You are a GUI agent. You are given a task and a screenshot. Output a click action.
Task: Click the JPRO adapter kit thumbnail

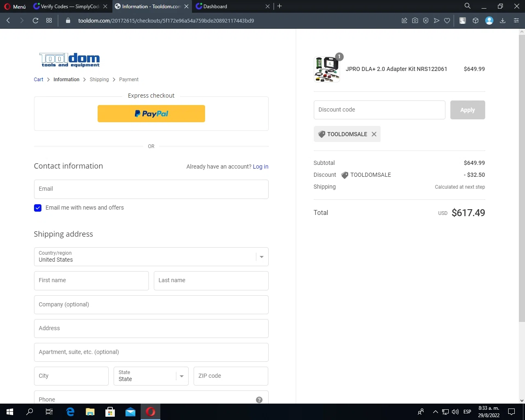(x=327, y=69)
